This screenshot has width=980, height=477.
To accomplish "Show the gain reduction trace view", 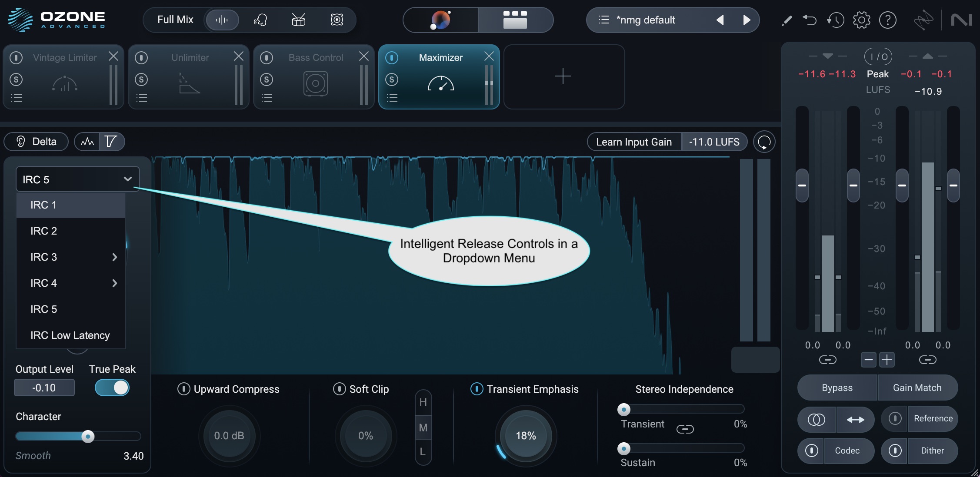I will [x=111, y=142].
